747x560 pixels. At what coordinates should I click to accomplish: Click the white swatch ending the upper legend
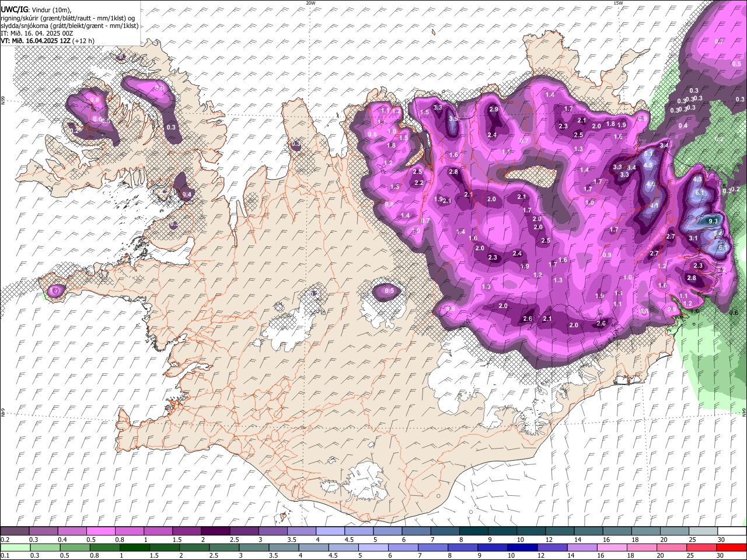tap(731, 531)
